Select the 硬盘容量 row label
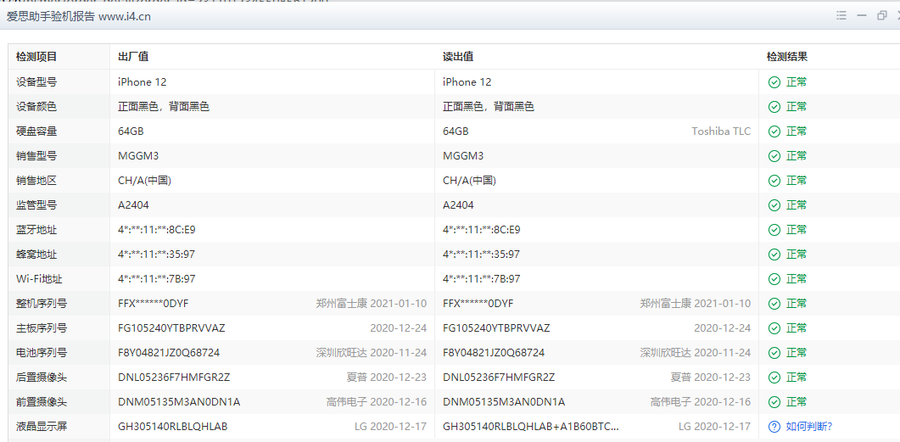Image resolution: width=900 pixels, height=442 pixels. pos(36,131)
